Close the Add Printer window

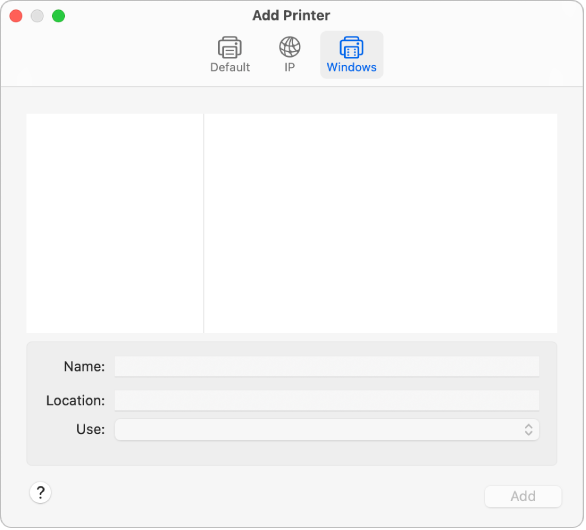tap(16, 16)
